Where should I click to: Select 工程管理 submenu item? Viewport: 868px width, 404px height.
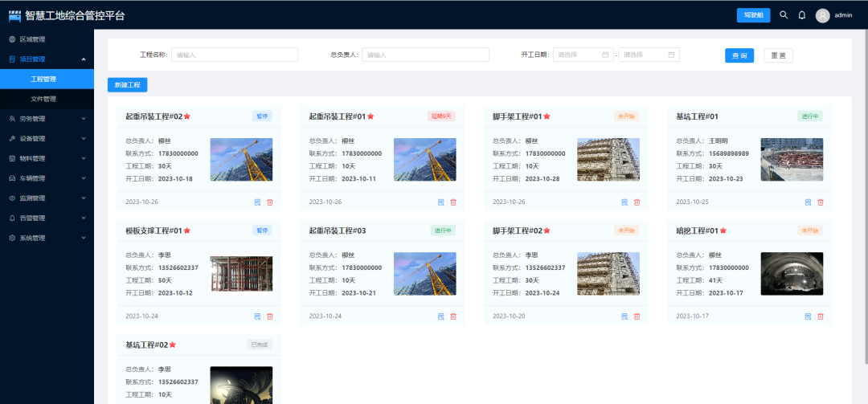pyautogui.click(x=47, y=80)
